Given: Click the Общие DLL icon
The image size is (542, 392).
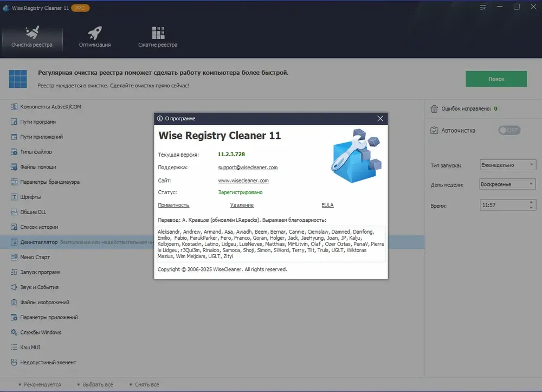Looking at the screenshot, I should (x=14, y=212).
